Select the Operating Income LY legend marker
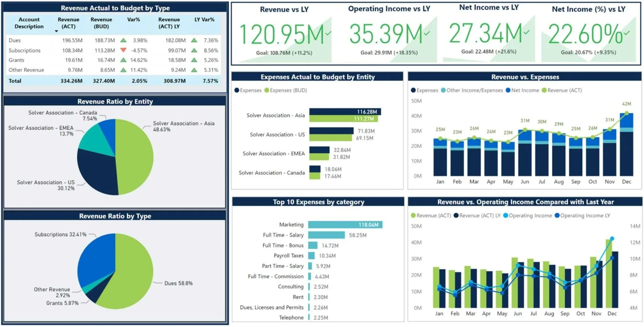 point(557,215)
